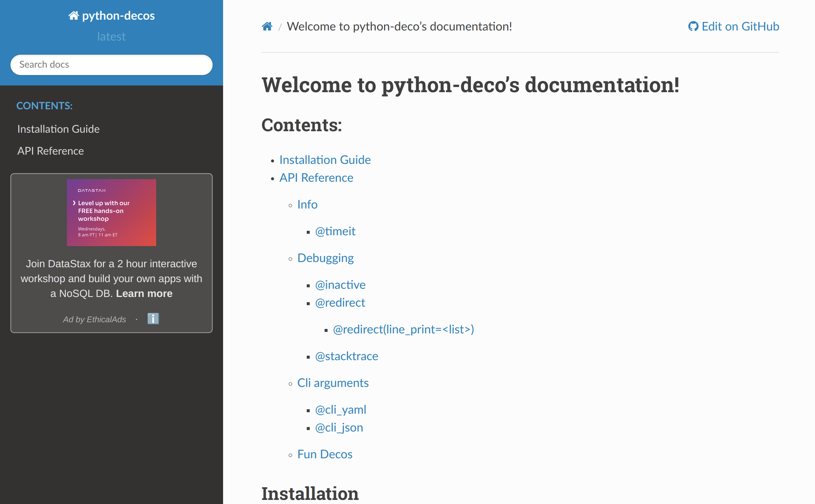
Task: Open the @cli_json decorator link
Action: click(339, 427)
